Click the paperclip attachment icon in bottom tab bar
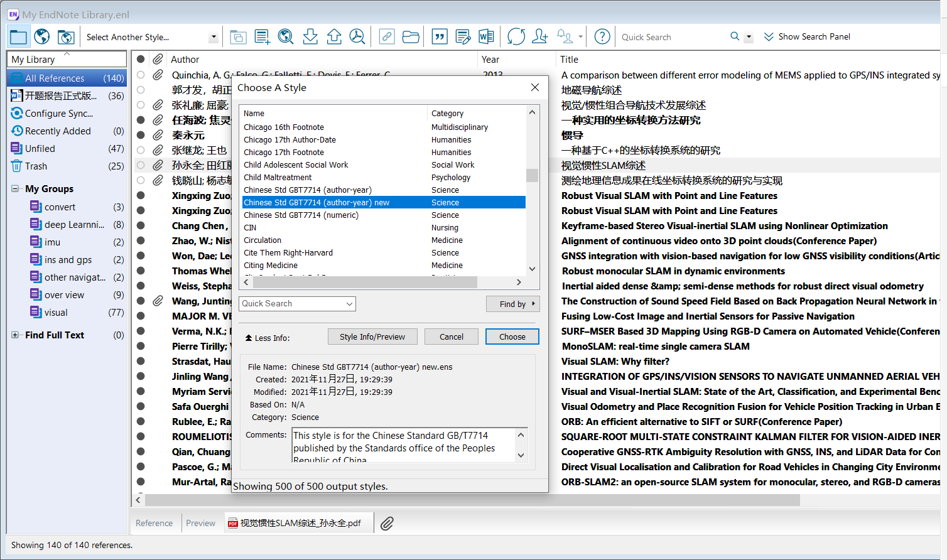 387,523
